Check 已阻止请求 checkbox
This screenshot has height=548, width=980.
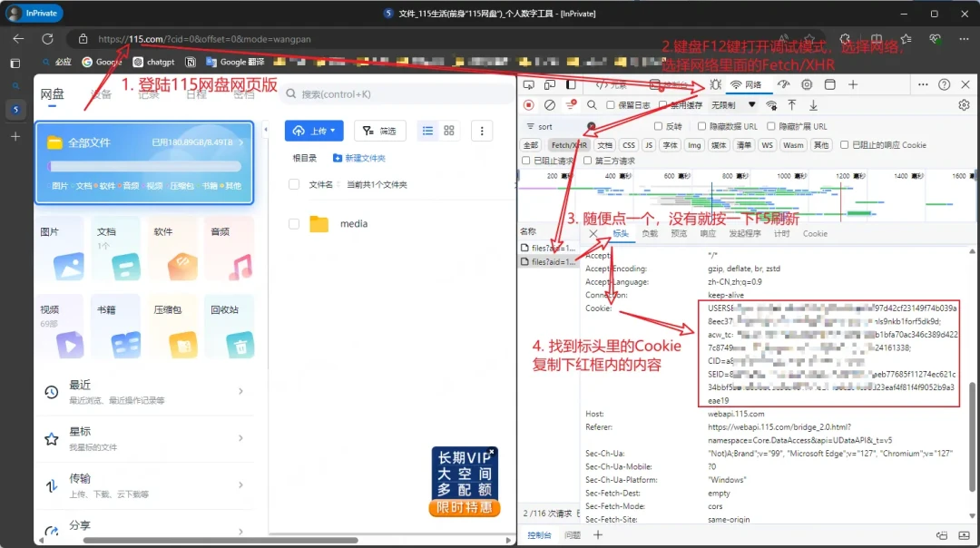coord(525,161)
